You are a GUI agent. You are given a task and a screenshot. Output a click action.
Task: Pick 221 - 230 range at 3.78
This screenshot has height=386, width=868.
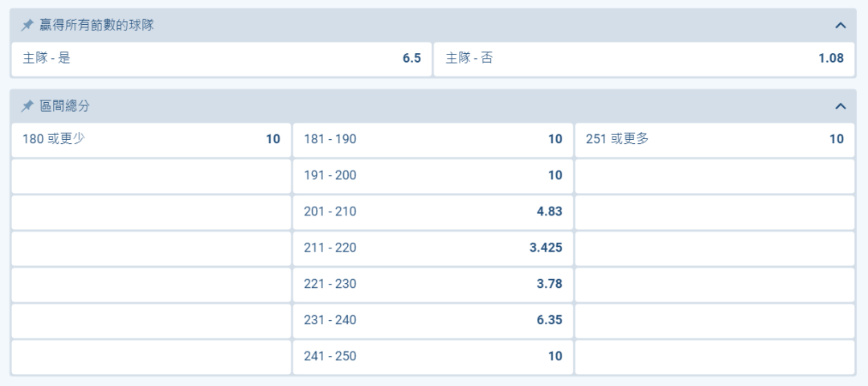432,284
